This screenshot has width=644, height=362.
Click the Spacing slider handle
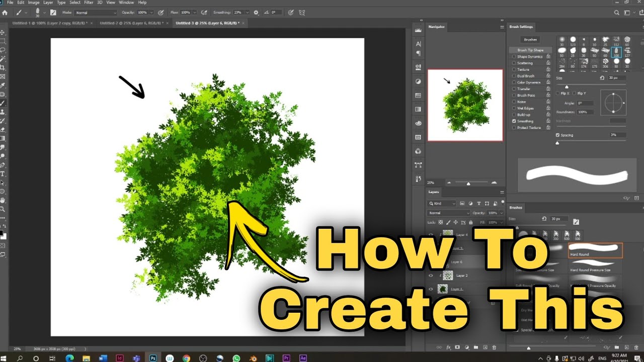[557, 143]
